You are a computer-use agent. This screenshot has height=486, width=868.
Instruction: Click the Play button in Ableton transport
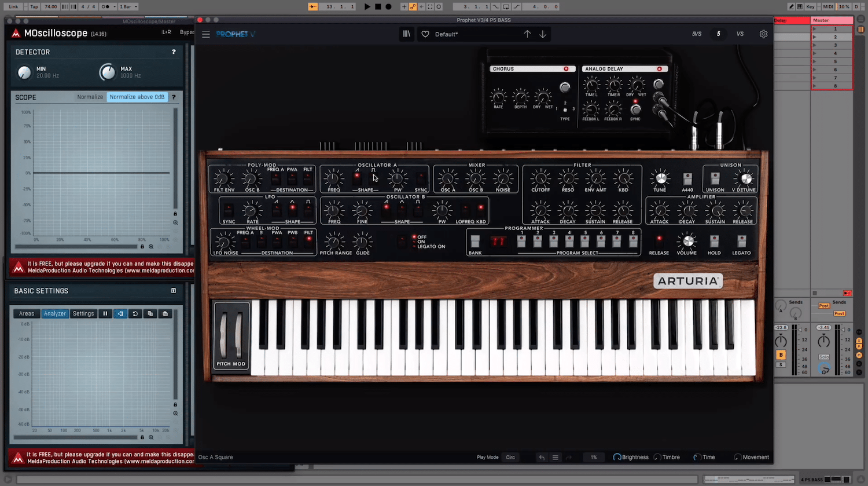[367, 6]
